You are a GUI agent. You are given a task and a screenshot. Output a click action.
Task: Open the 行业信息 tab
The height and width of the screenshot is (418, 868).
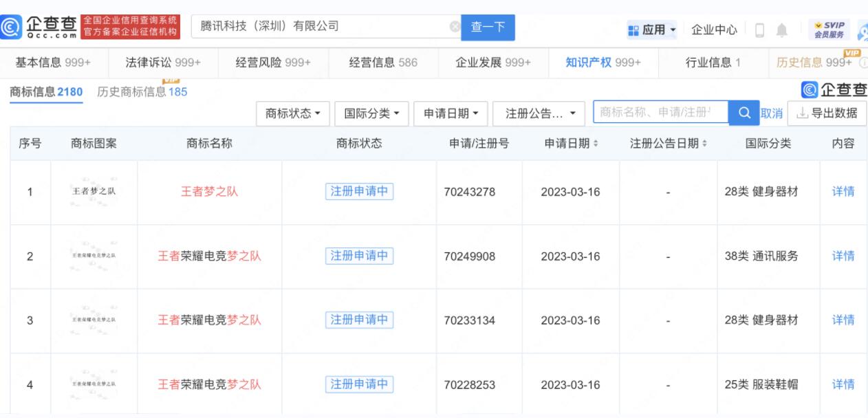(x=713, y=63)
